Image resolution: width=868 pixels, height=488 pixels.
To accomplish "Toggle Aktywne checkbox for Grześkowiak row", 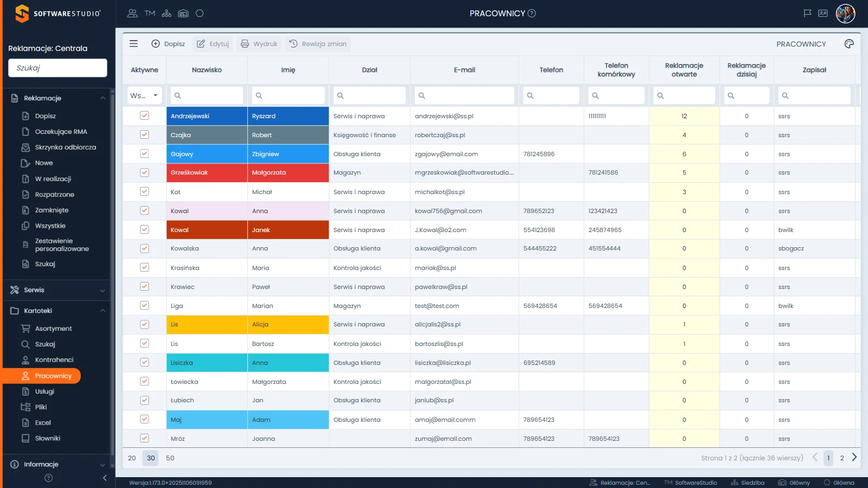I will pyautogui.click(x=144, y=172).
